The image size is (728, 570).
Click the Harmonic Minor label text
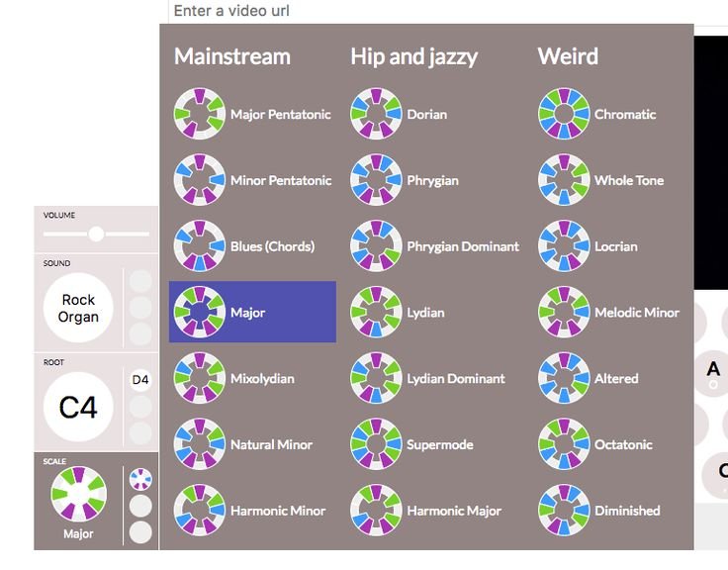(x=278, y=511)
